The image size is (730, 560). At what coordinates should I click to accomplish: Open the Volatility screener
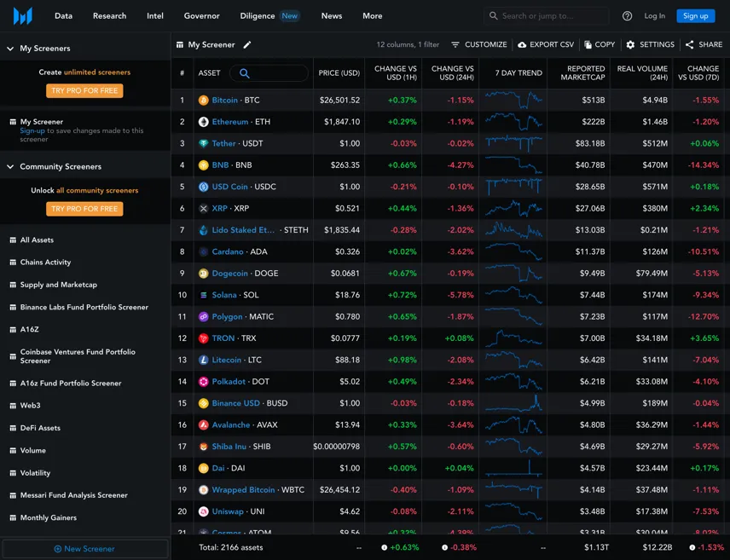(x=35, y=473)
